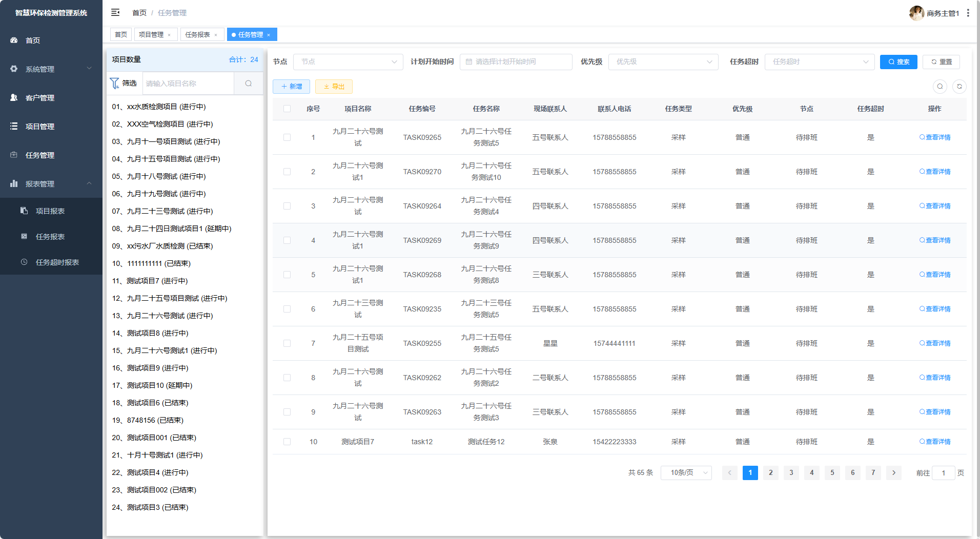View details link for TASK09270

coord(935,172)
